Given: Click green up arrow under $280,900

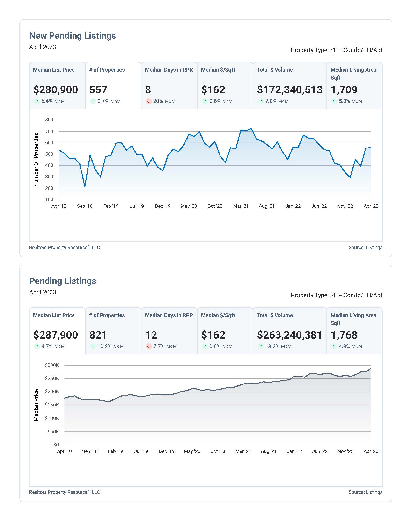Looking at the screenshot, I should (x=37, y=101).
